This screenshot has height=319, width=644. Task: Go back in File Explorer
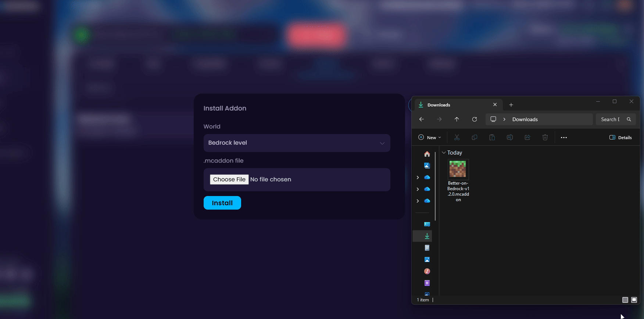pos(422,119)
